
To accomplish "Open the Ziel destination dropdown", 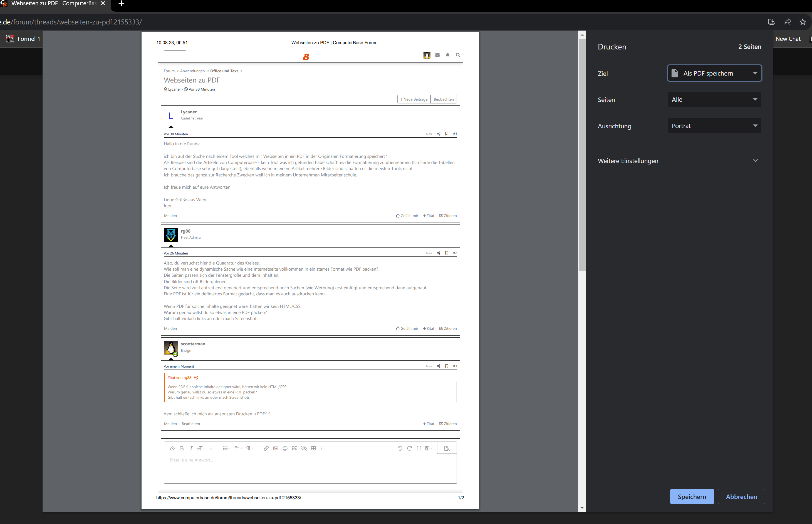I will pyautogui.click(x=714, y=74).
